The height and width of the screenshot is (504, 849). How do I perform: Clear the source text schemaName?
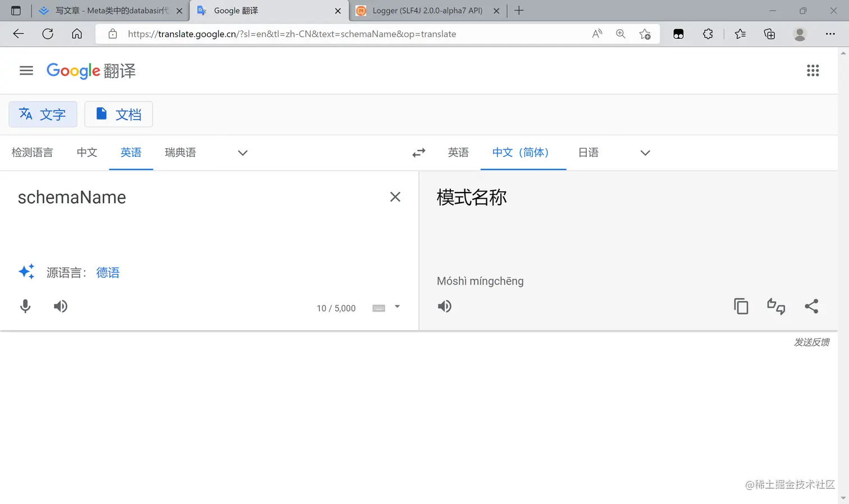395,197
